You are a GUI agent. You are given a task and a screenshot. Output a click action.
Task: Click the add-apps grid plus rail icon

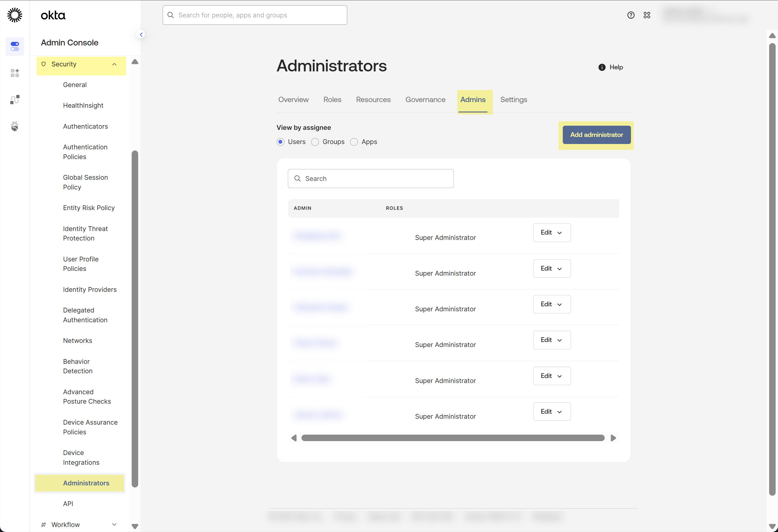pos(15,73)
